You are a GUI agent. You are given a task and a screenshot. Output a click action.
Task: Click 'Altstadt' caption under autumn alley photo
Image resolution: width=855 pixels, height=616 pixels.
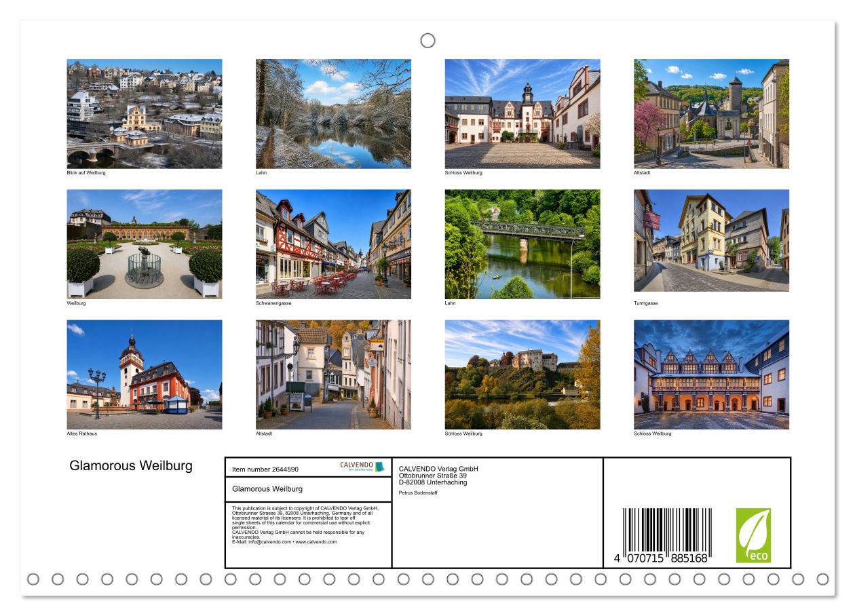click(264, 434)
